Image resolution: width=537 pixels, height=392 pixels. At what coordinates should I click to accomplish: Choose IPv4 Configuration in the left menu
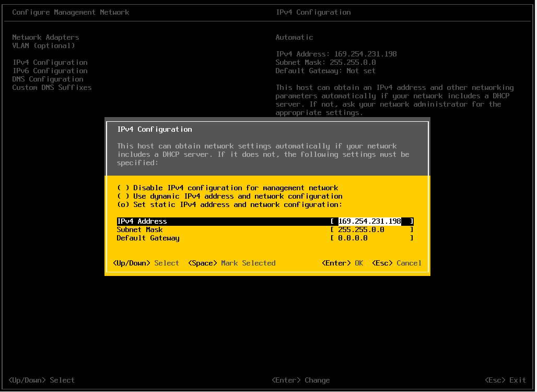[x=50, y=62]
